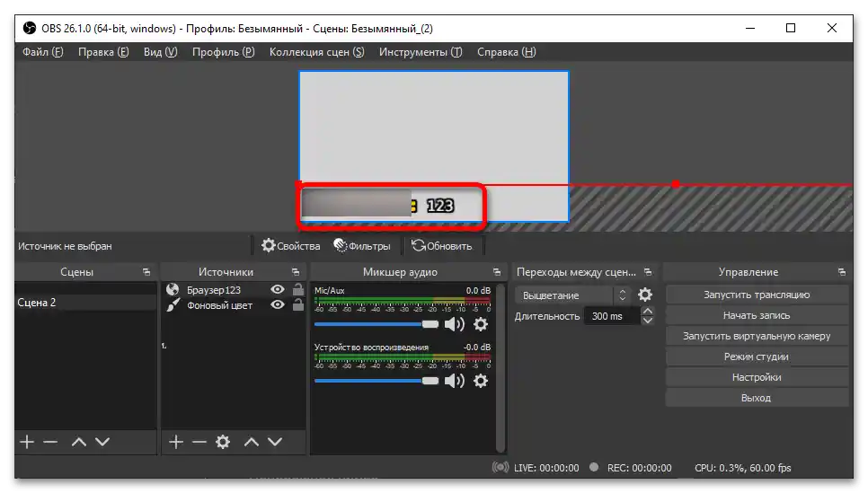Screen dimensions: 868x493
Task: Click the audio mixer vertical scrollbar
Action: pos(500,368)
